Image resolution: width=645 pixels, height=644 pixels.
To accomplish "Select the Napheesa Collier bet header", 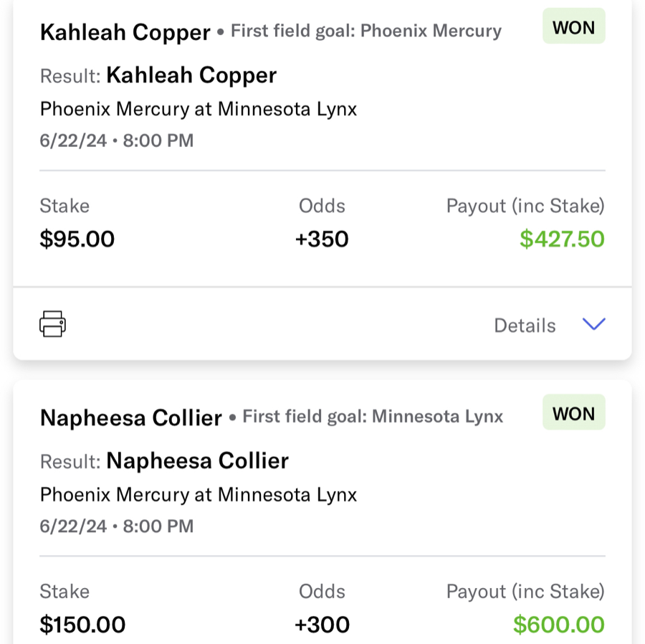I will point(130,417).
